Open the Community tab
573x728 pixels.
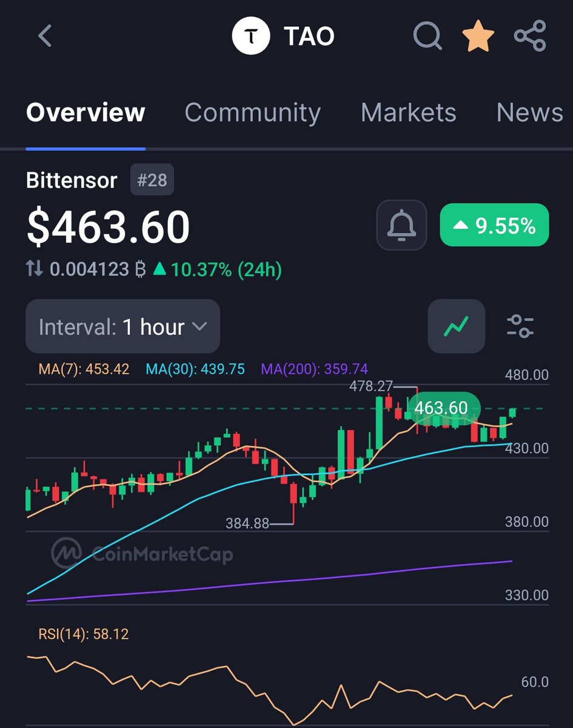[x=252, y=113]
